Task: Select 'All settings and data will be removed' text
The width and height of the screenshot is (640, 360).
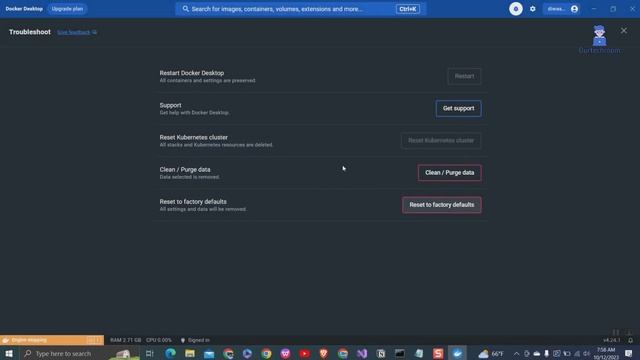Action: coord(203,209)
